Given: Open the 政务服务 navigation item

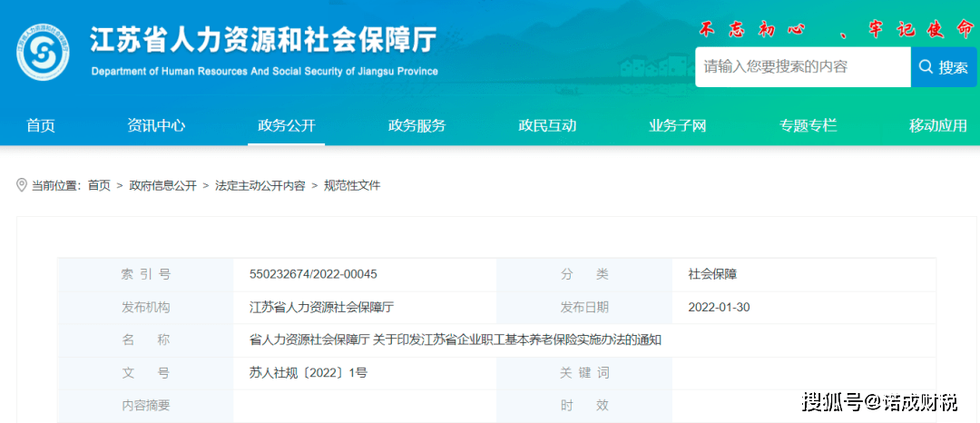Looking at the screenshot, I should point(416,125).
